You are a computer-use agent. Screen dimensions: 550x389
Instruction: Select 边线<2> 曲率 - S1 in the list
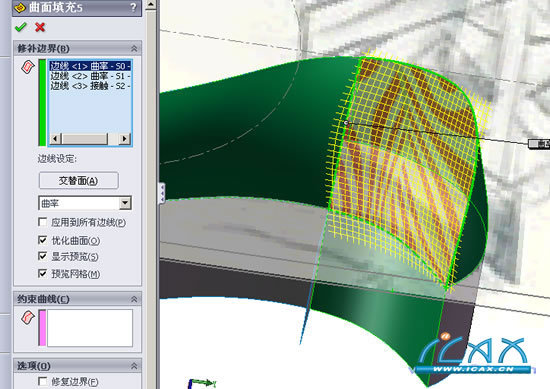pos(90,76)
